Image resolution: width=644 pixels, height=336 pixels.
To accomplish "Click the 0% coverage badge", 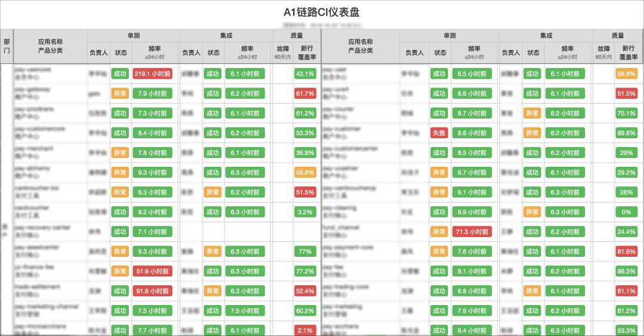I will (x=626, y=212).
